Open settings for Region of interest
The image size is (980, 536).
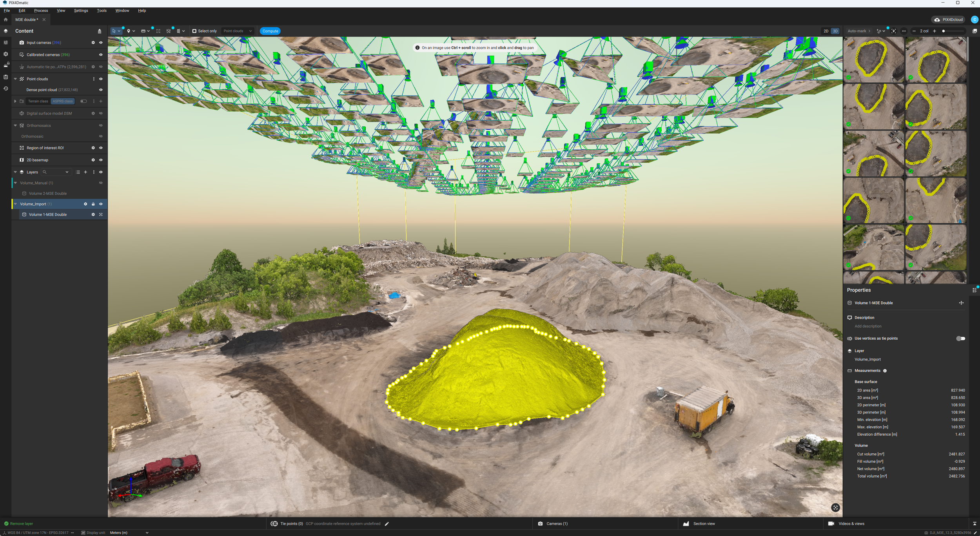[93, 148]
